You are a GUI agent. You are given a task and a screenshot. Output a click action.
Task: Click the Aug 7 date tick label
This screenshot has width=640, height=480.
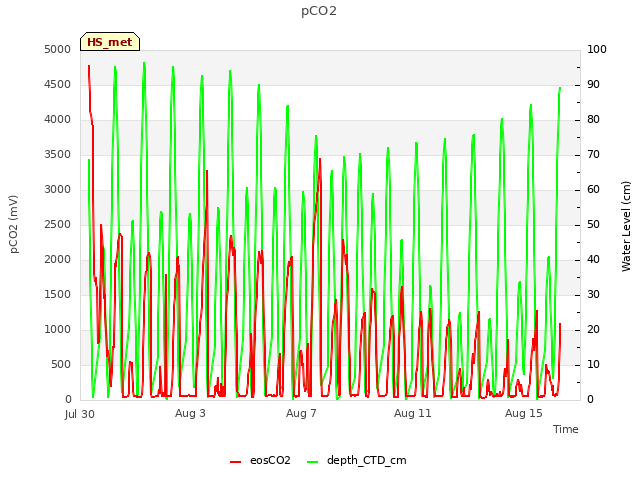click(x=301, y=413)
